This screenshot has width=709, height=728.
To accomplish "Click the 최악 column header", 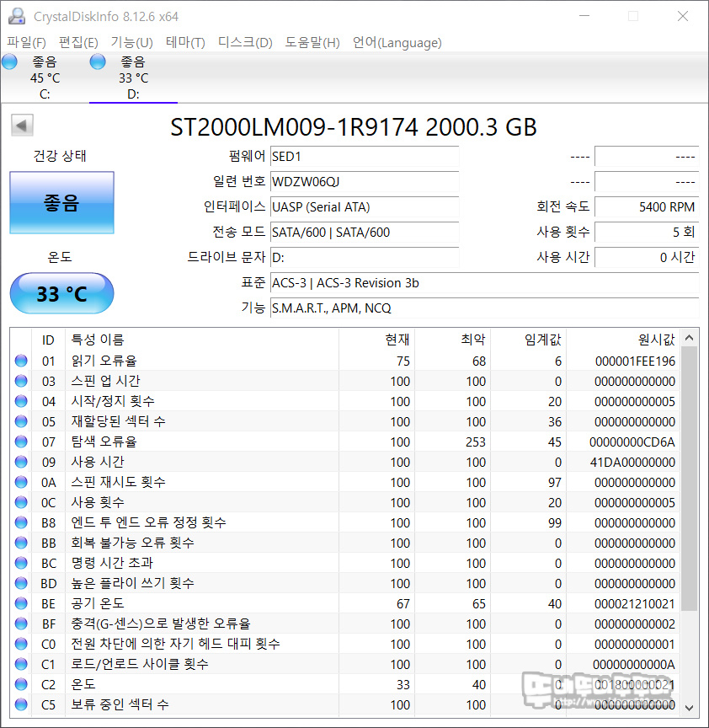I will click(452, 340).
